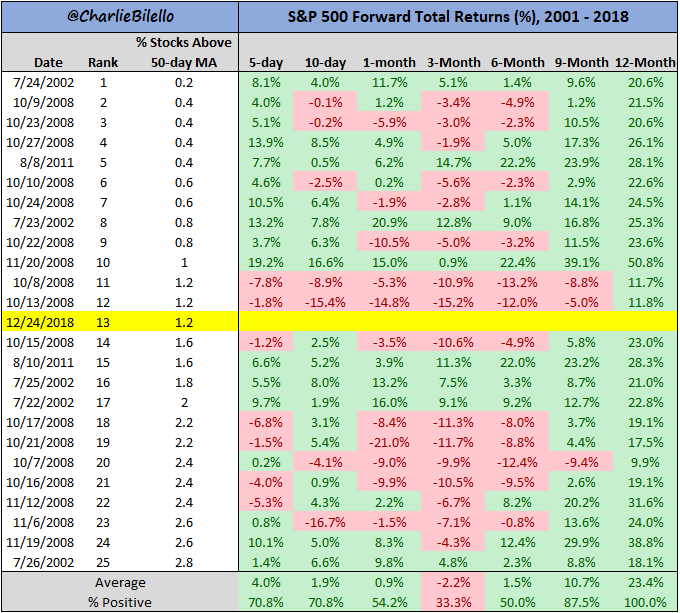680x613 pixels.
Task: Select the 50-day MA column header
Action: point(184,62)
